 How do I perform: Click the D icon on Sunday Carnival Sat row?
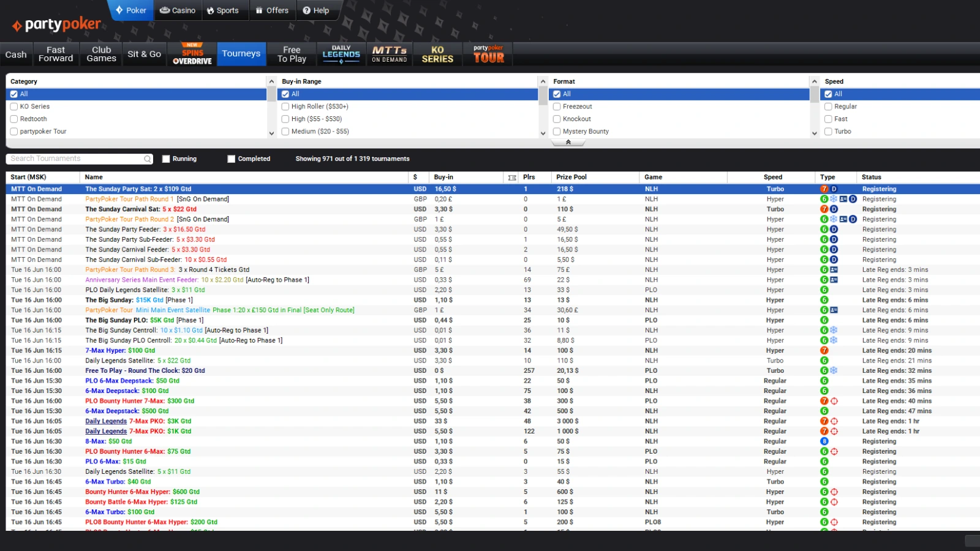[x=834, y=209]
